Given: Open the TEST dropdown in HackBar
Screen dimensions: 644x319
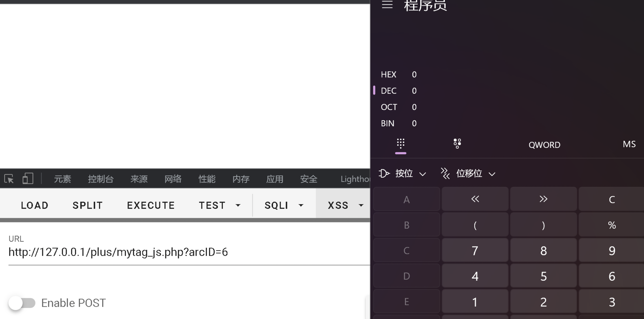Looking at the screenshot, I should [x=220, y=205].
